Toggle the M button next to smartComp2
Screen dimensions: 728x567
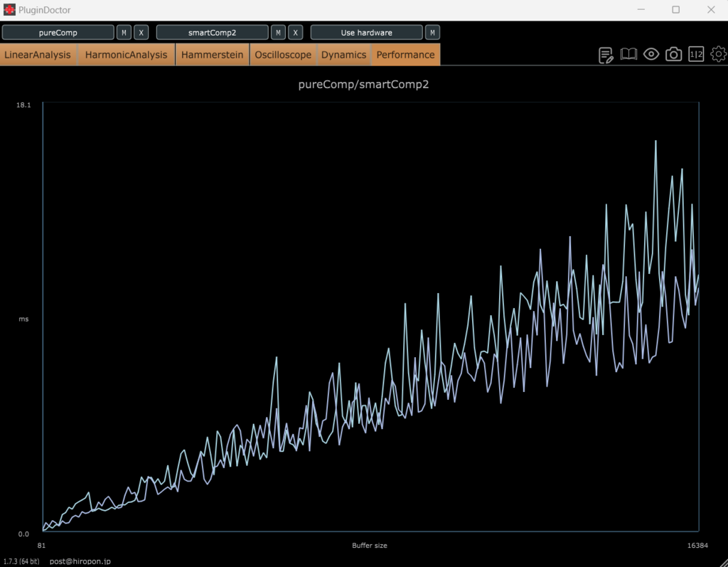click(278, 33)
